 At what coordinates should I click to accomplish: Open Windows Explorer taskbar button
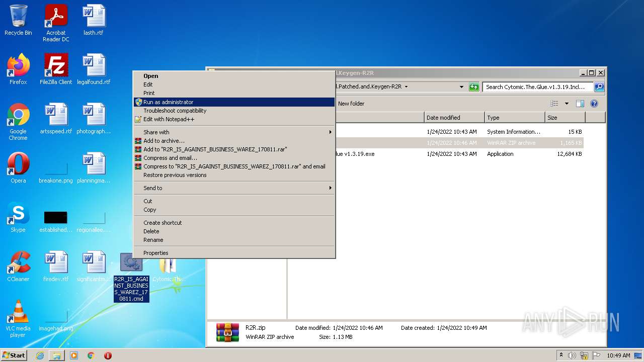[x=57, y=355]
